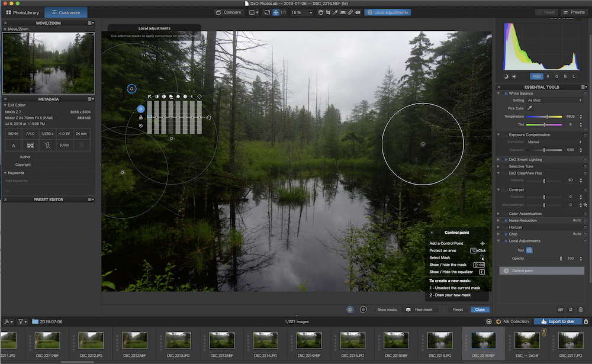Click the highlight clipping sun icon
The image size is (592, 364).
(x=514, y=76)
